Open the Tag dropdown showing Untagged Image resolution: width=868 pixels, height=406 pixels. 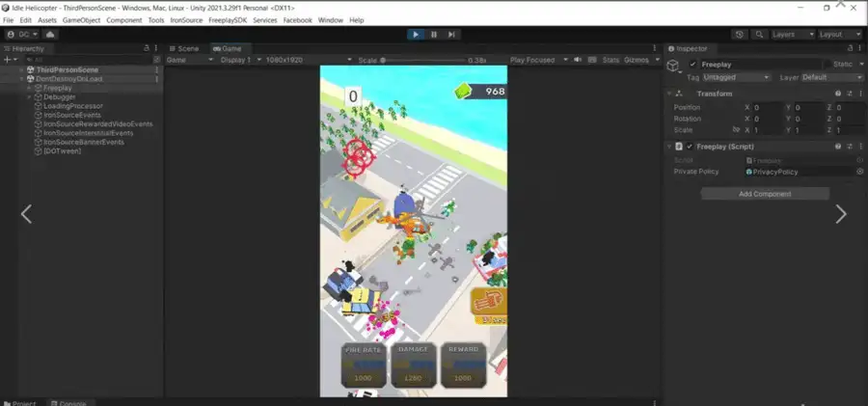(x=737, y=77)
